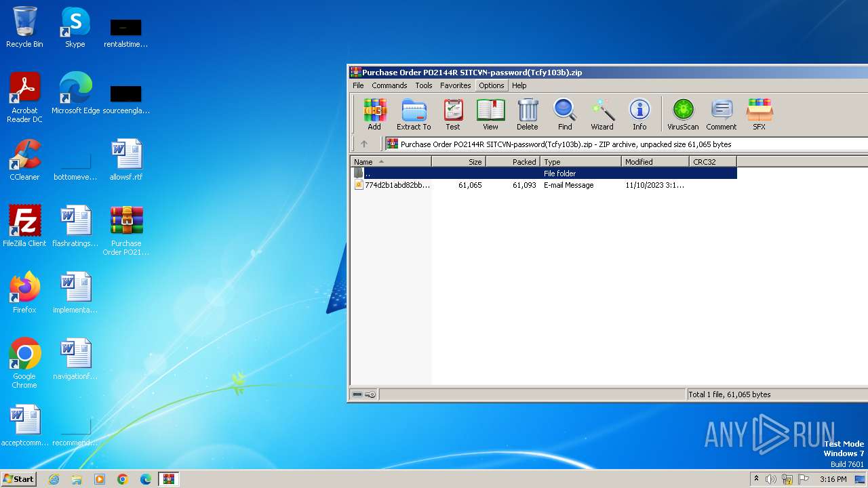868x488 pixels.
Task: Click the Find magnifier icon
Action: pos(565,114)
